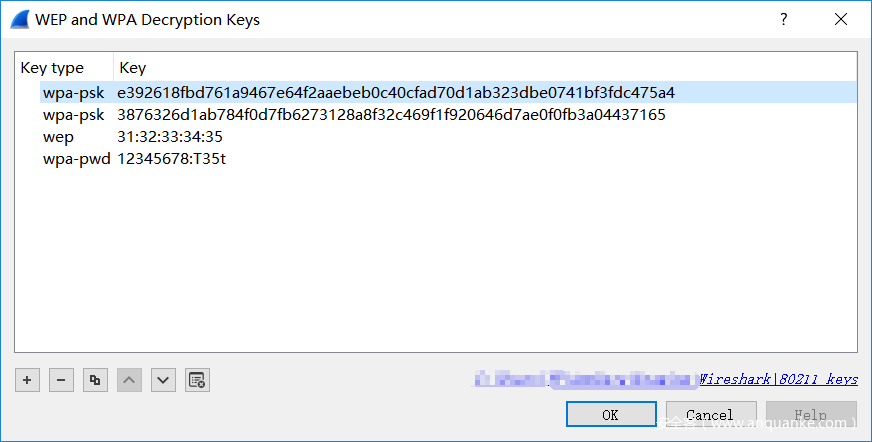Close the decryption keys dialog
The image size is (872, 442).
coord(841,19)
